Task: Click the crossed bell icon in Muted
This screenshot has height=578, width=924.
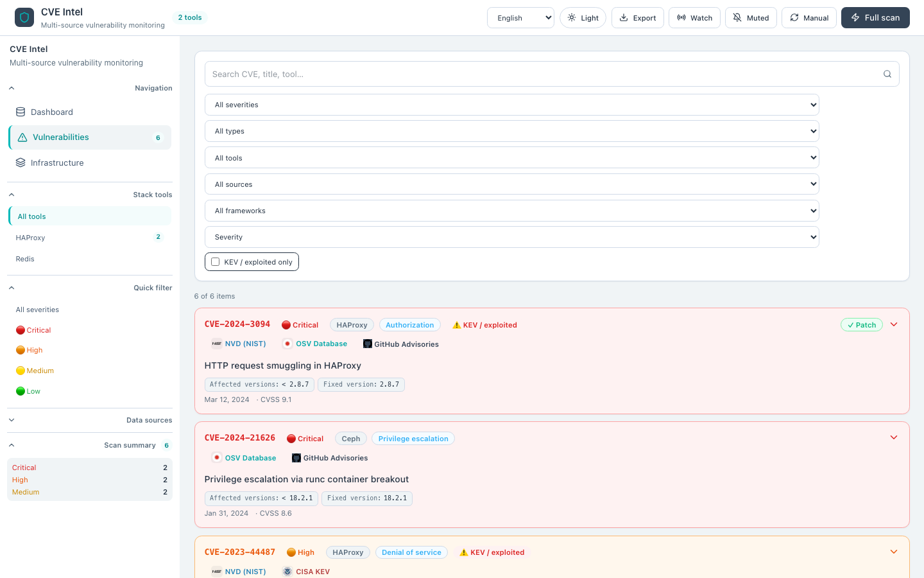Action: pyautogui.click(x=737, y=17)
